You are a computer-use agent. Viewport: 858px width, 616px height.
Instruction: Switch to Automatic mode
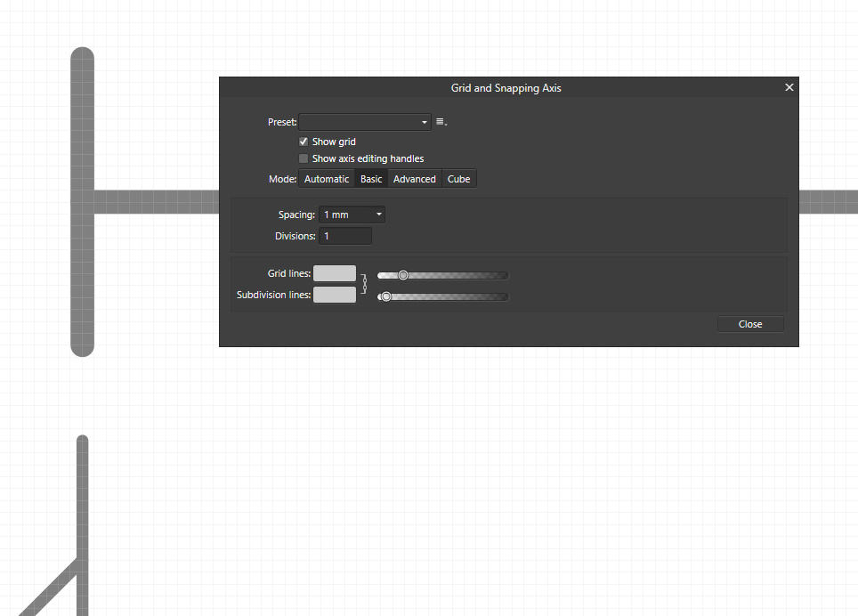(327, 179)
